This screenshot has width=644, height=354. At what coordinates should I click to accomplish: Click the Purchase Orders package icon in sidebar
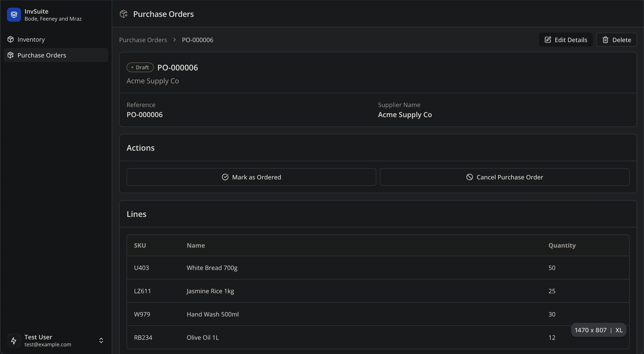click(11, 55)
